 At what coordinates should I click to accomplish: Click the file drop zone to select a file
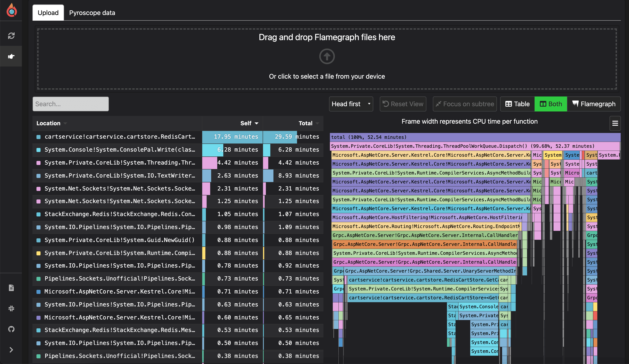pyautogui.click(x=327, y=59)
